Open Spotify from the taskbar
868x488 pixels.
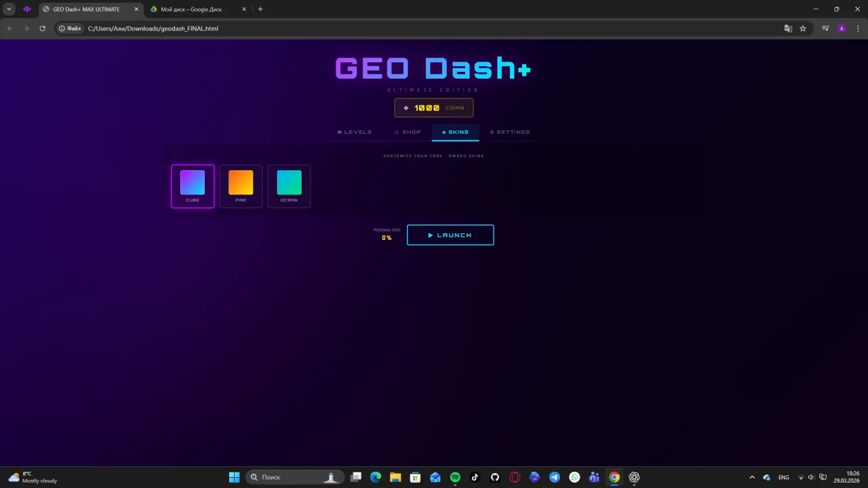tap(455, 477)
